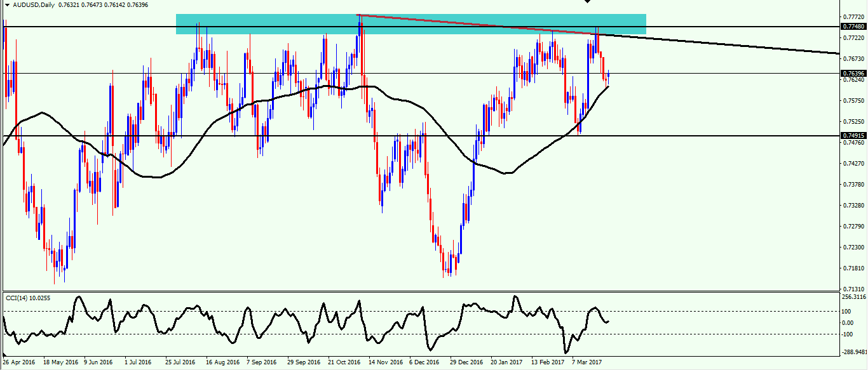The image size is (868, 370).
Task: Select the highlighted 0.76396 current price label
Action: click(852, 74)
